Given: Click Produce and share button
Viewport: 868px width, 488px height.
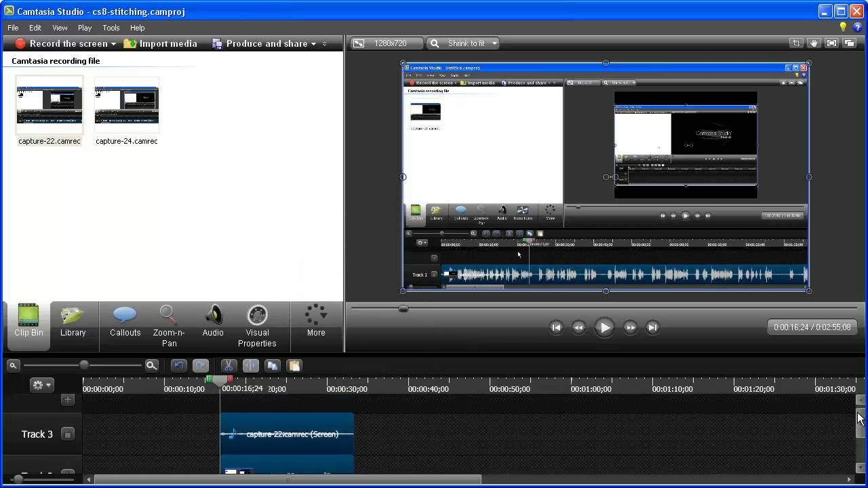Looking at the screenshot, I should coord(260,43).
